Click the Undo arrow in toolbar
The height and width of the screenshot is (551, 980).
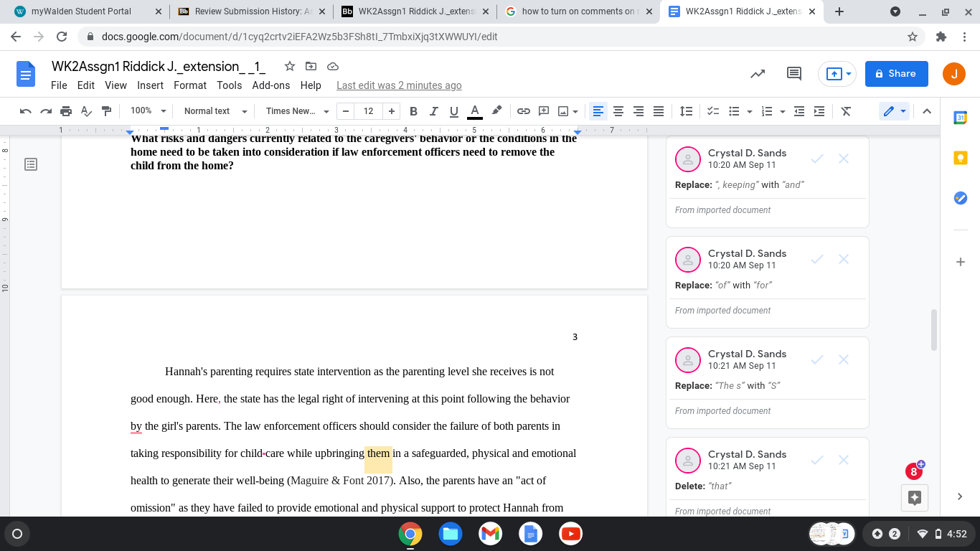pyautogui.click(x=26, y=111)
